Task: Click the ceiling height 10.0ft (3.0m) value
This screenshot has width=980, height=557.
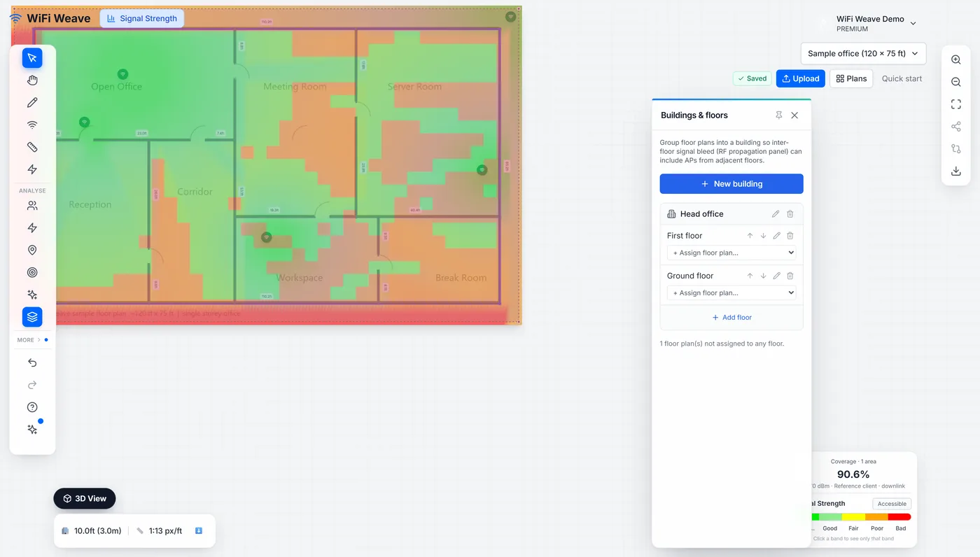Action: (x=98, y=531)
